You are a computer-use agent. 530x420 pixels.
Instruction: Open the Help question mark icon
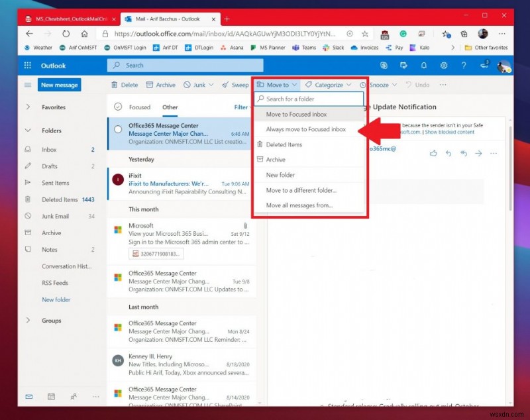point(464,66)
